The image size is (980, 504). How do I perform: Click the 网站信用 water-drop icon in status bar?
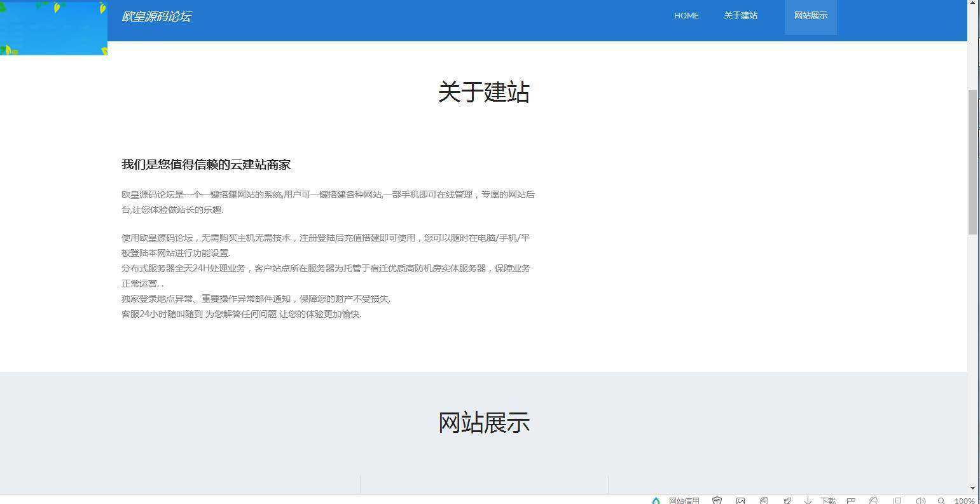pos(656,500)
